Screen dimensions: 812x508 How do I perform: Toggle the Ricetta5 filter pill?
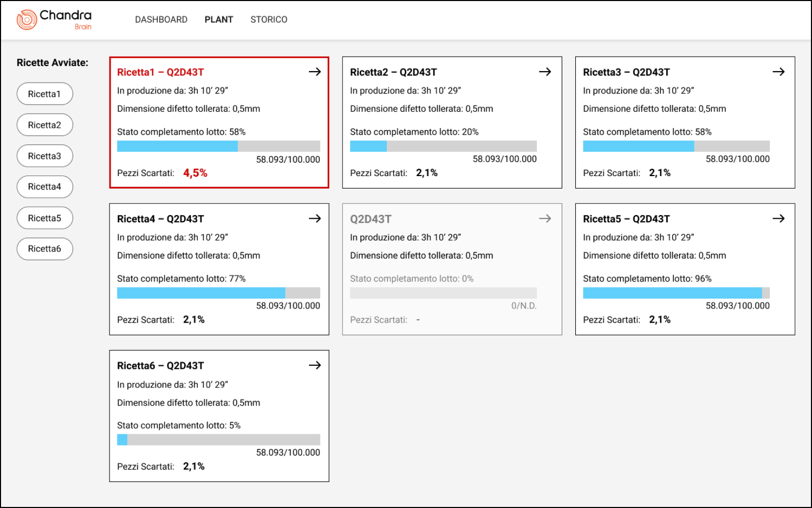click(45, 218)
